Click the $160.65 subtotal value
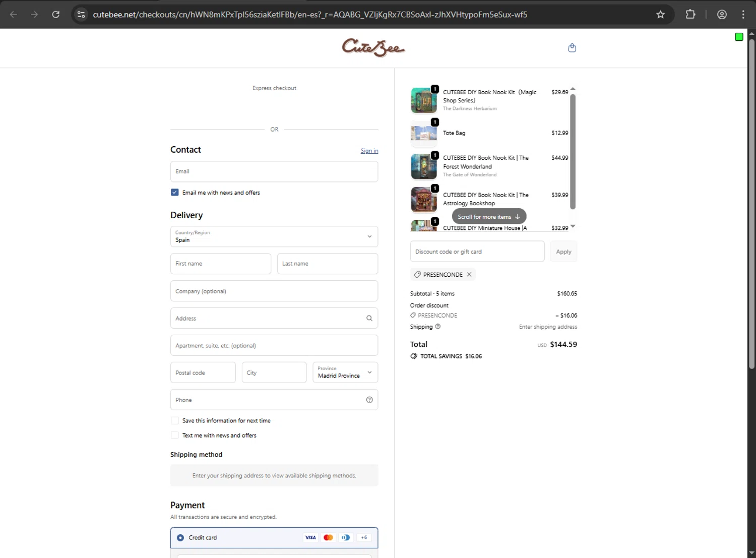The image size is (756, 558). (567, 293)
